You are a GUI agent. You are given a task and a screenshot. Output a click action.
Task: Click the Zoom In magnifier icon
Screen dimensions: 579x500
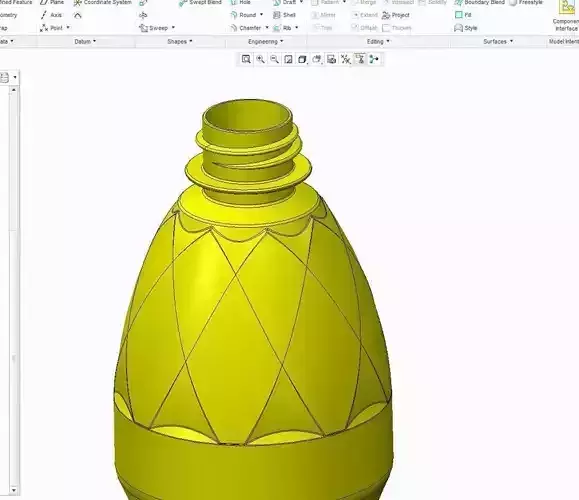pyautogui.click(x=260, y=59)
